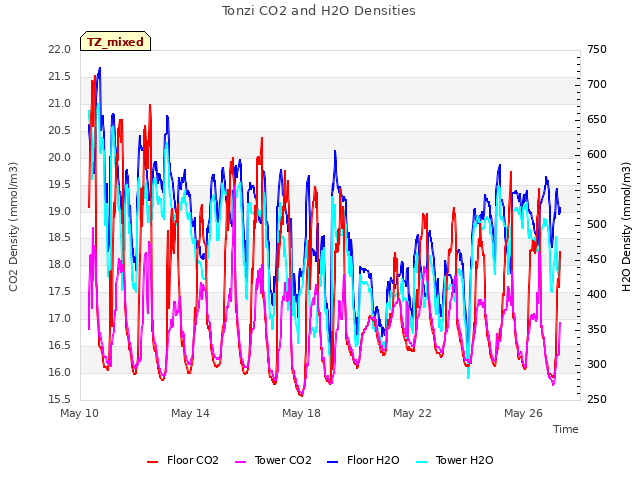Click the chart title Tonzi CO2 and H2O Densities
The image size is (640, 480).
pos(319,11)
